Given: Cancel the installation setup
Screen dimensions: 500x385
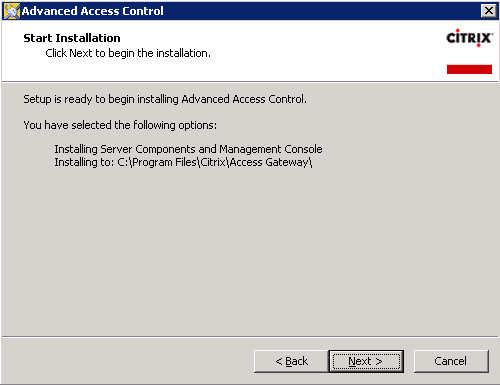Looking at the screenshot, I should pyautogui.click(x=451, y=361).
